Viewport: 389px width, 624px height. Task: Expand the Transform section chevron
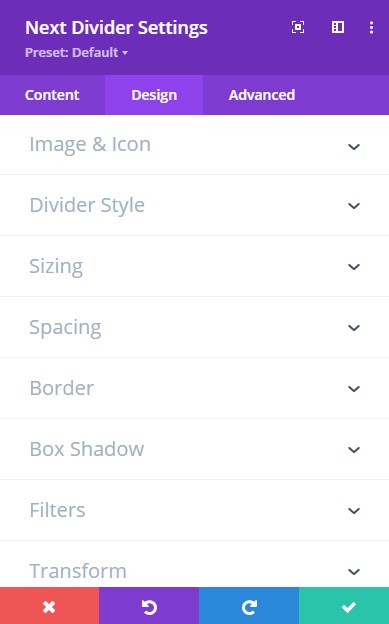[x=354, y=572]
